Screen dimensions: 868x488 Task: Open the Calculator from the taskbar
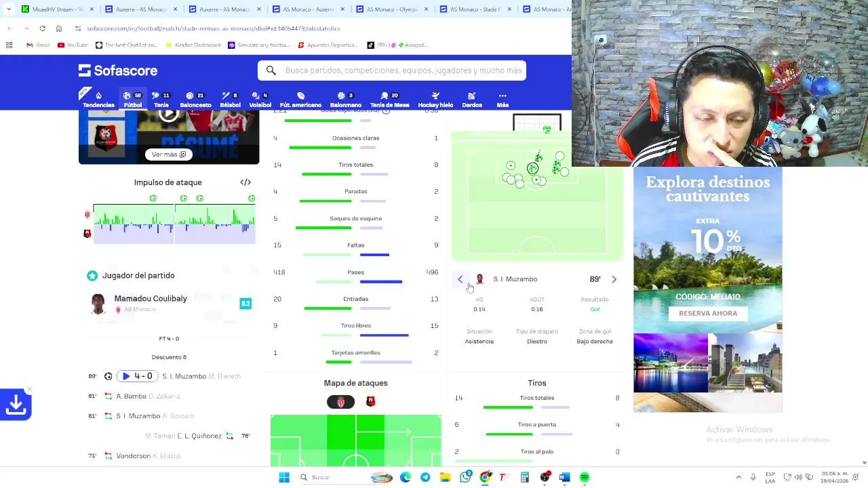(x=525, y=477)
